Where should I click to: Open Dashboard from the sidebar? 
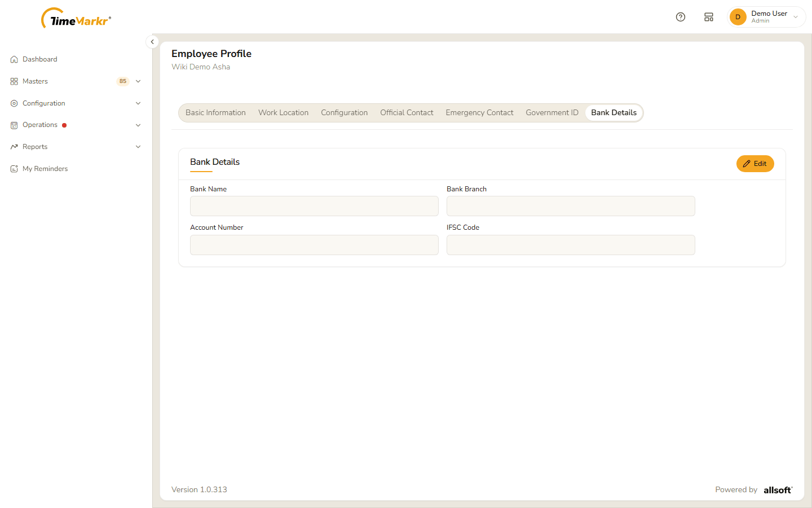coord(39,59)
